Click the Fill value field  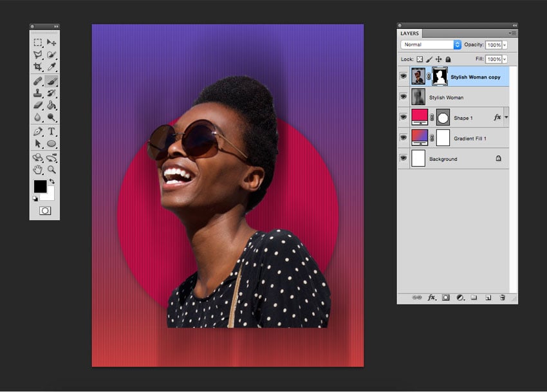[x=494, y=59]
